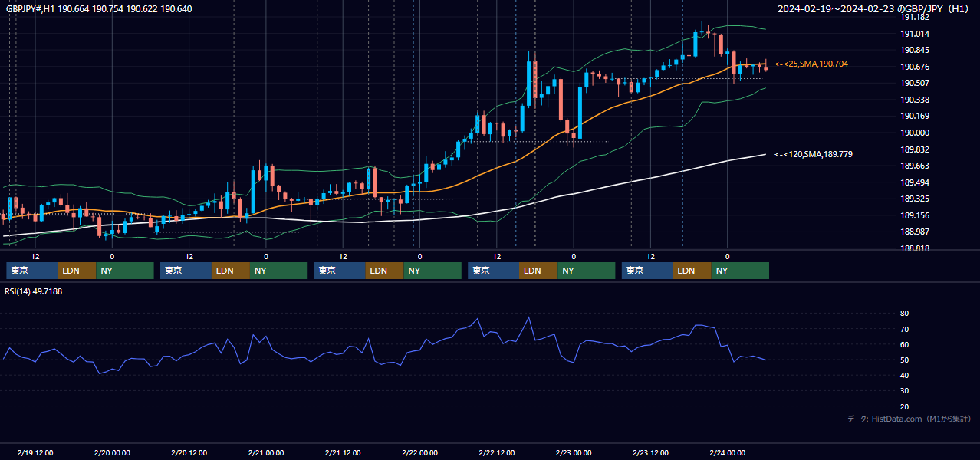
Task: Click price axis value 191.182
Action: pyautogui.click(x=915, y=17)
